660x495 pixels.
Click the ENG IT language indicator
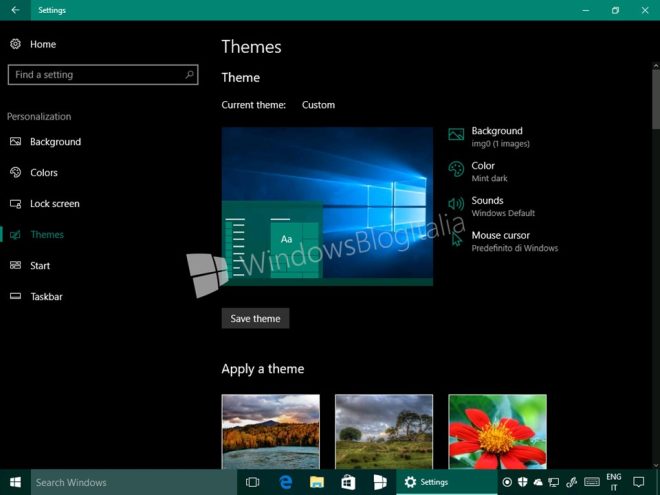pos(614,482)
